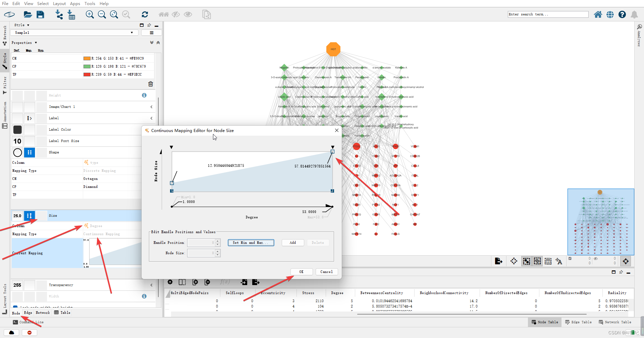
Task: Open show columns icon in table toolbar
Action: 182,282
